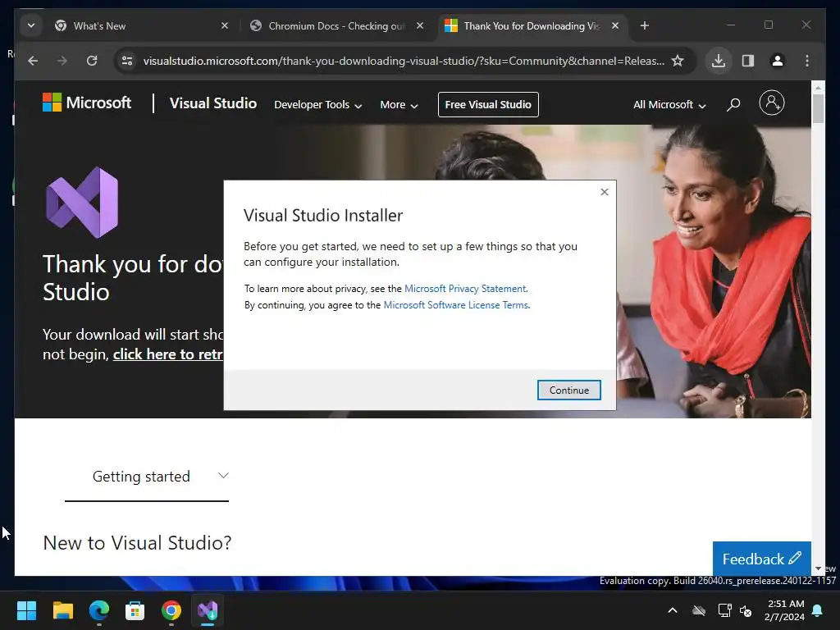Open the Windows Start menu
Image resolution: width=840 pixels, height=630 pixels.
26,610
